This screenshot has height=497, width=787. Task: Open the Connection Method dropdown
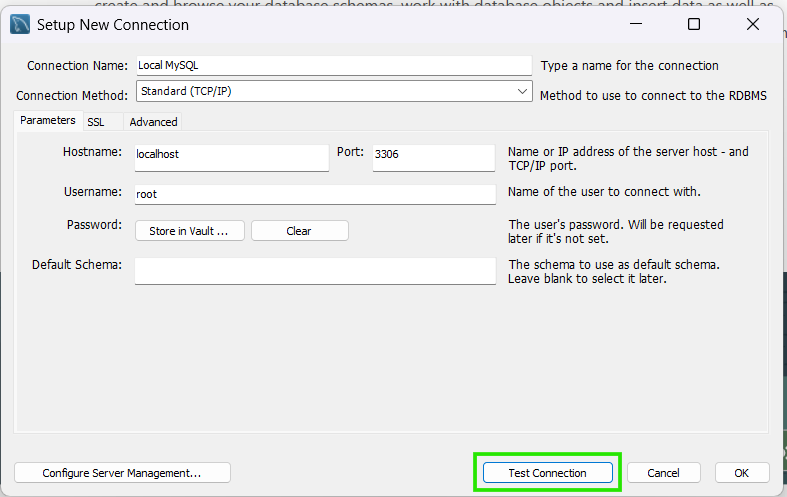(334, 91)
